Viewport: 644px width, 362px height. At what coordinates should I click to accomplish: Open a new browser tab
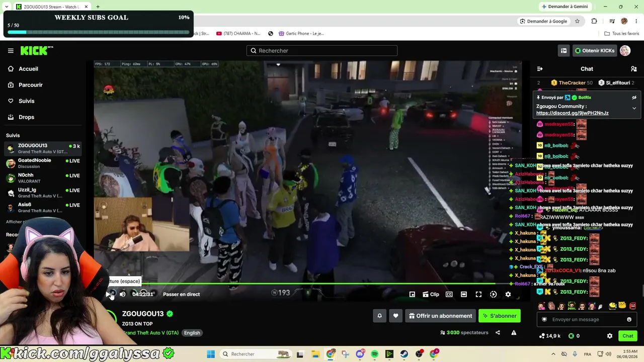point(98,7)
